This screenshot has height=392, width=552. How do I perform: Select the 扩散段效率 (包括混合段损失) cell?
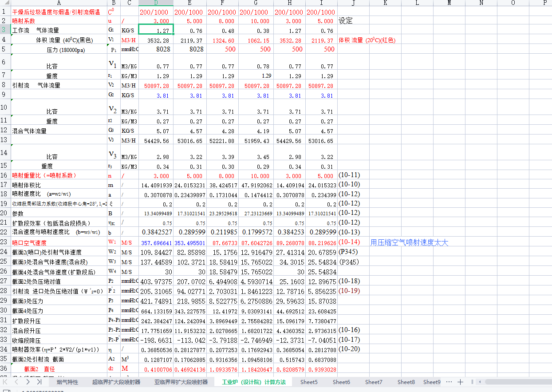(59, 223)
